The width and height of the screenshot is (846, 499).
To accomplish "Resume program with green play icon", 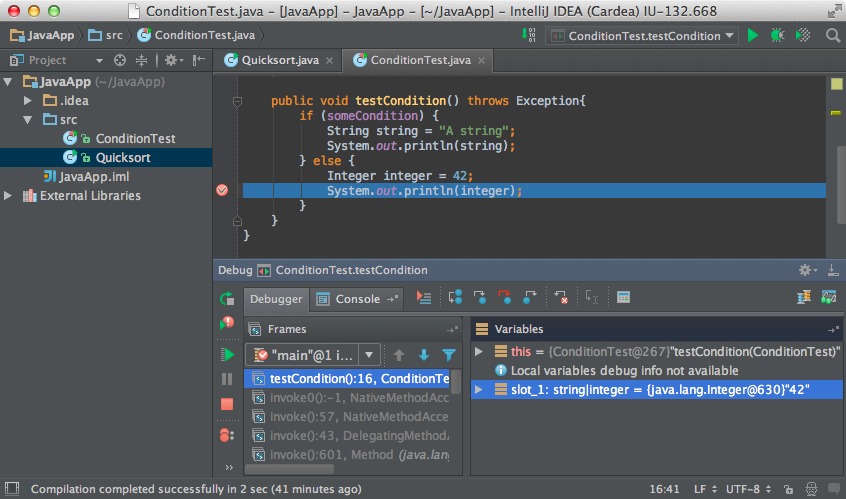I will pos(227,354).
